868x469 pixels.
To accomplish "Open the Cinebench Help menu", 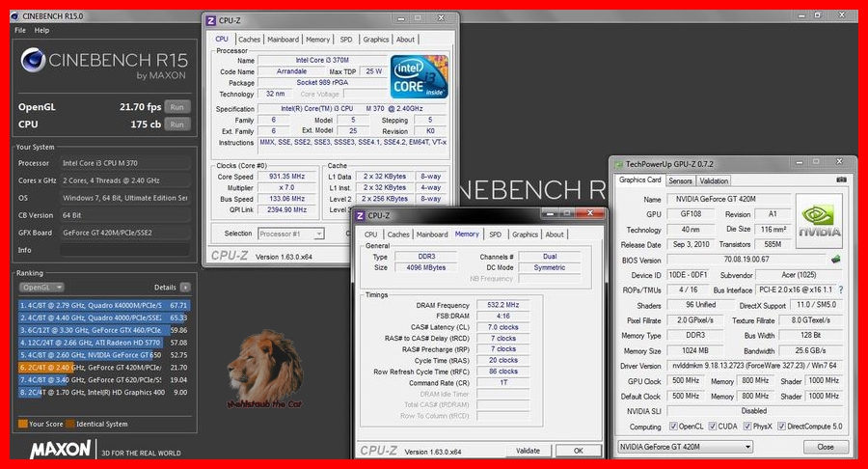I will click(41, 31).
